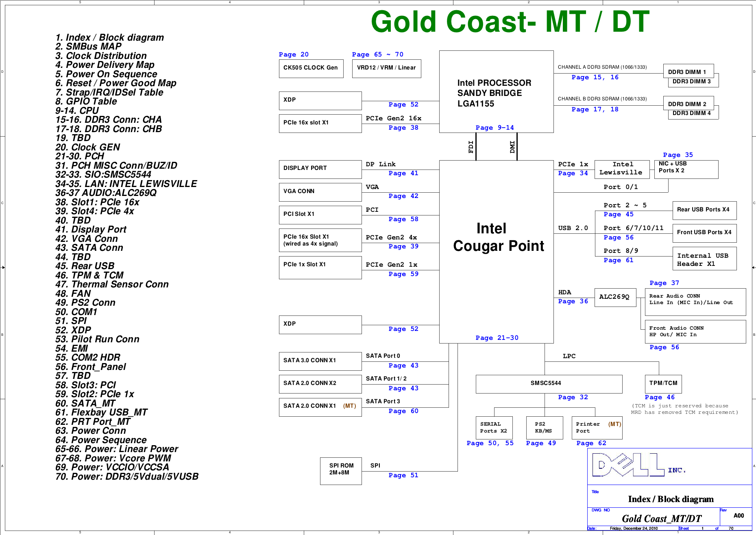The width and height of the screenshot is (756, 535).
Task: Click the SERIAL Ports X2 block
Action: [x=494, y=428]
